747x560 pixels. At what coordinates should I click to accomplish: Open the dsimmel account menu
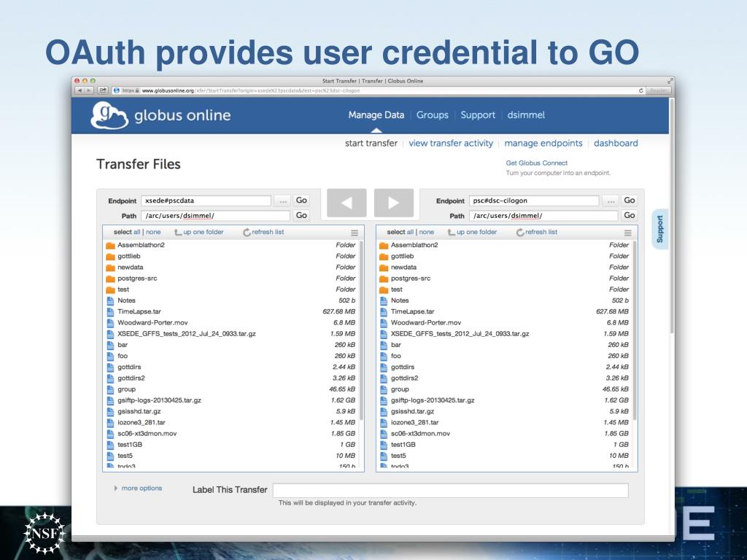pyautogui.click(x=526, y=115)
